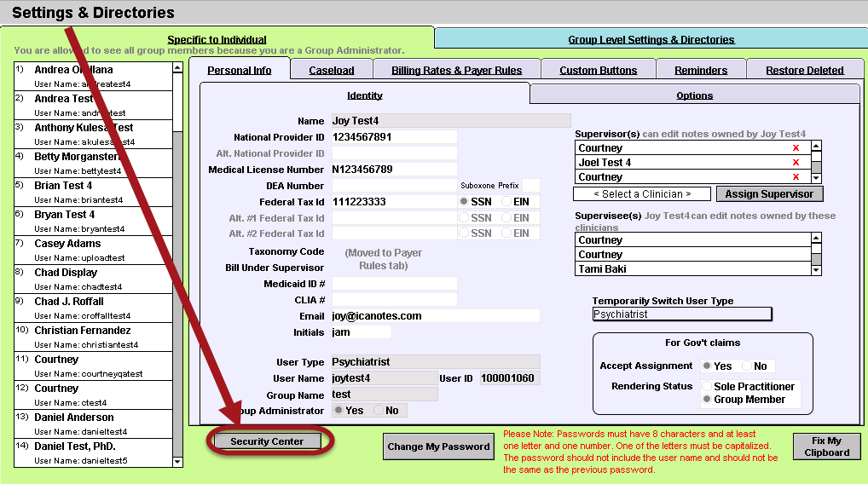Open Temporarily Switch User Type dropdown
868x484 pixels.
(x=681, y=314)
